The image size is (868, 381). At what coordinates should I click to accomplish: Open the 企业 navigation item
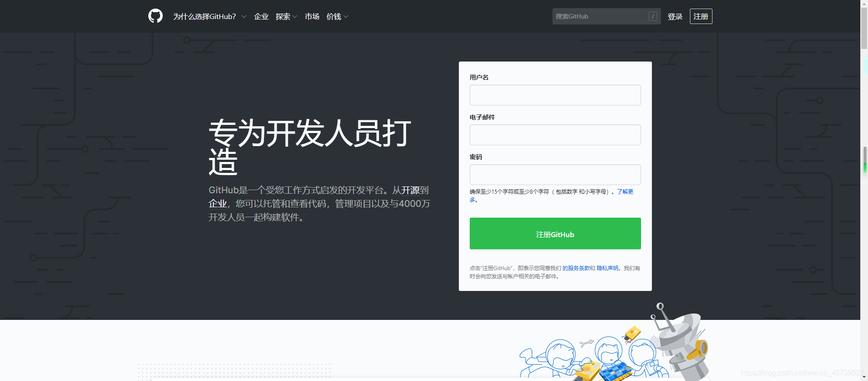261,16
